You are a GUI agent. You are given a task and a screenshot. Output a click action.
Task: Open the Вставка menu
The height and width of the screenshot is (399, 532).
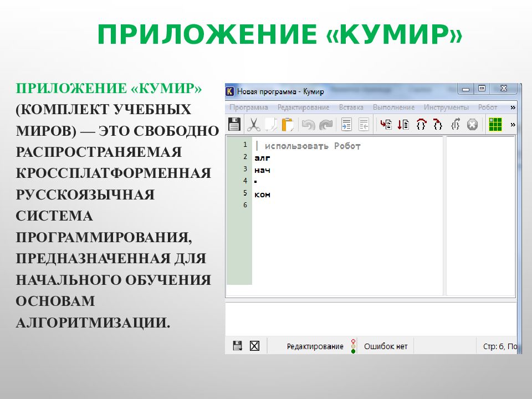pyautogui.click(x=351, y=107)
